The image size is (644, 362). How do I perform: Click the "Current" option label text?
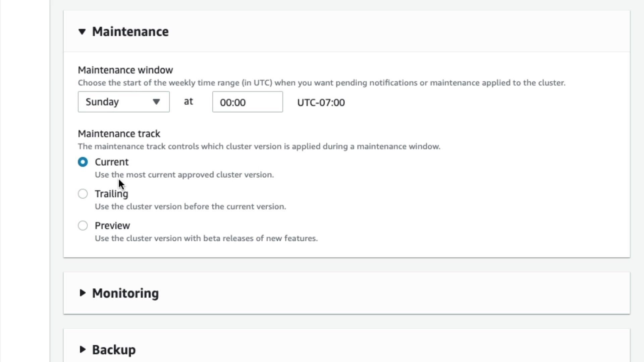(x=112, y=162)
